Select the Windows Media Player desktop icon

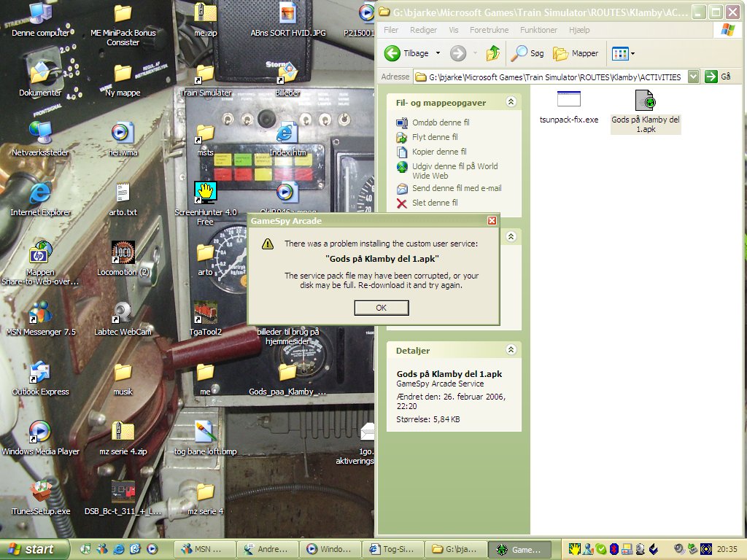pos(41,438)
